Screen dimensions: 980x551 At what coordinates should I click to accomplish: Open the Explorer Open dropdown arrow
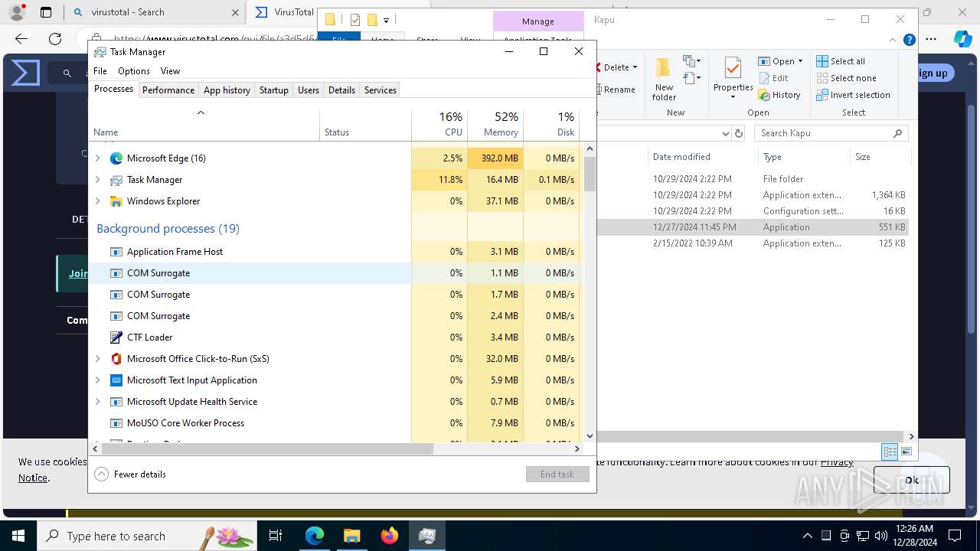tap(800, 61)
